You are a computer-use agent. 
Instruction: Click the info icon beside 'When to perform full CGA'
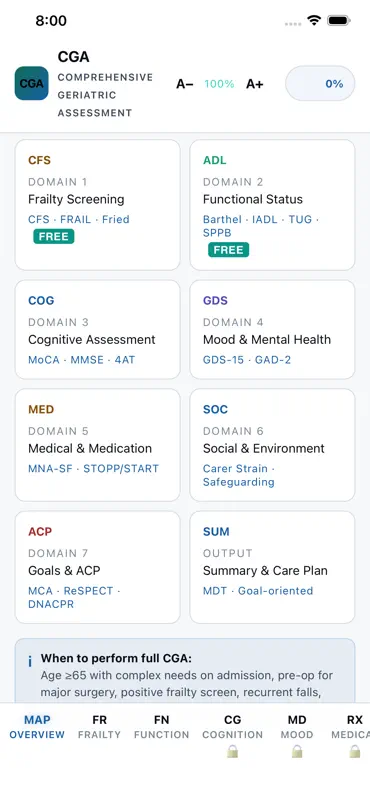tap(30, 662)
